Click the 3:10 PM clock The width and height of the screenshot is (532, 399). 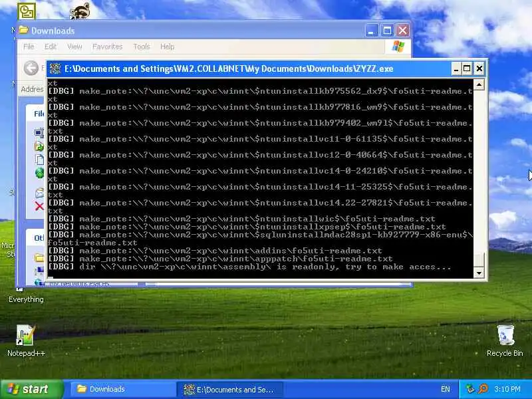click(x=507, y=389)
